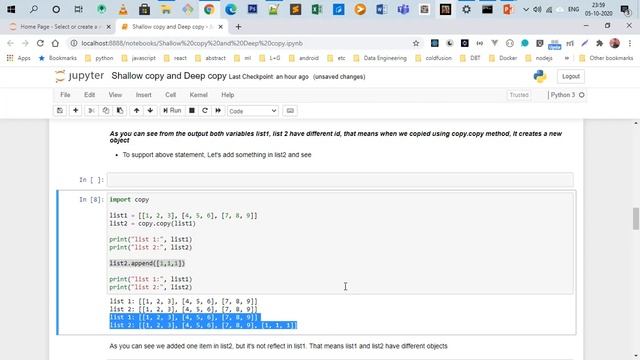Image resolution: width=640 pixels, height=360 pixels.
Task: Reload the current page
Action: point(40,43)
